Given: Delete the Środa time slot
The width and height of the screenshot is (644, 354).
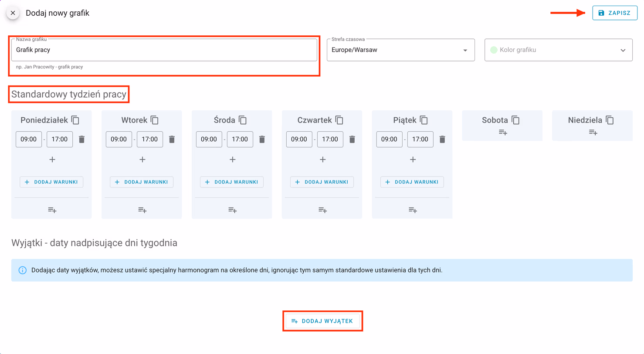Looking at the screenshot, I should pyautogui.click(x=262, y=140).
